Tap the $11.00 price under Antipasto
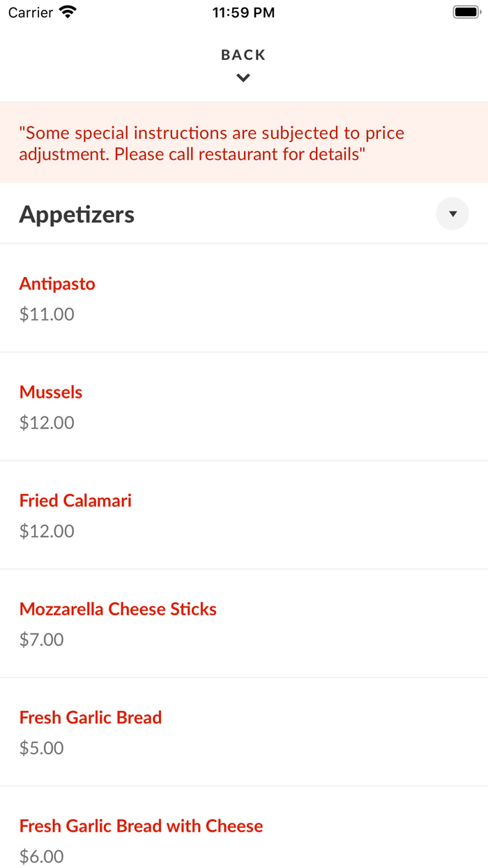The height and width of the screenshot is (868, 488). click(47, 314)
